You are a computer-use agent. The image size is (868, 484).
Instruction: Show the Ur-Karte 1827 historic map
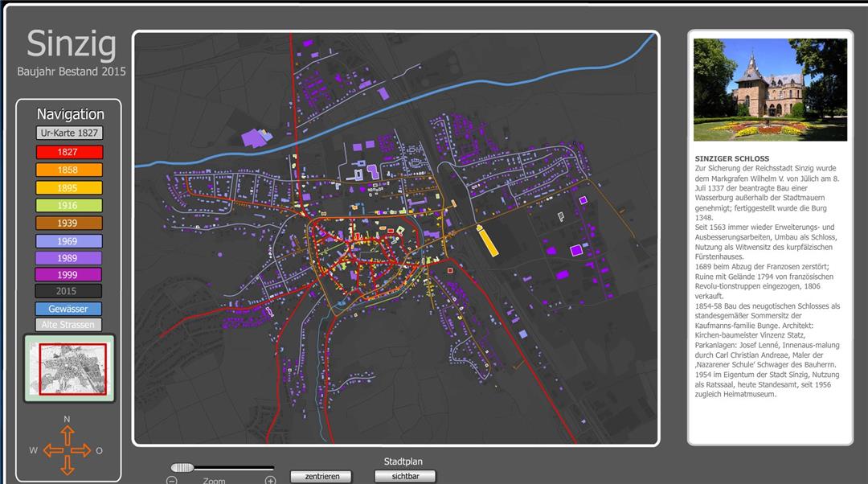[x=68, y=133]
